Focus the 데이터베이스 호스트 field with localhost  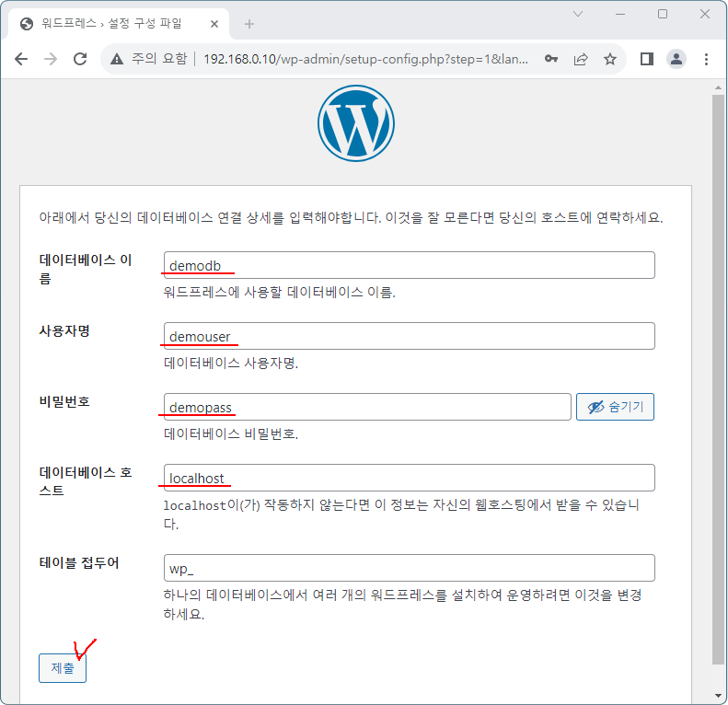409,478
